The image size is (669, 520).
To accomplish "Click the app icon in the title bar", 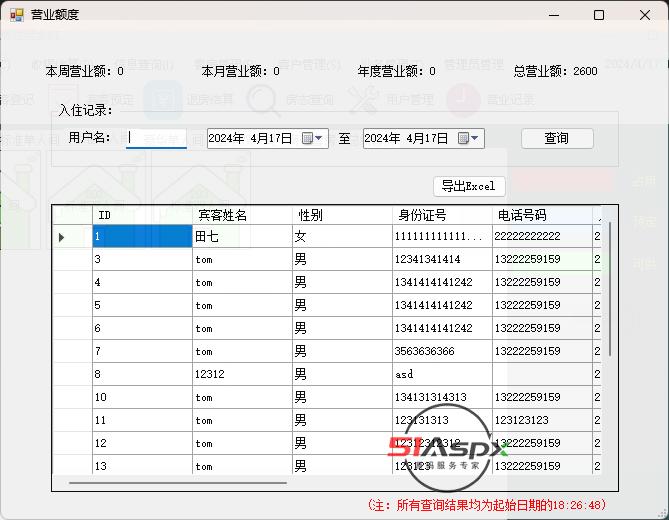I will 16,15.
